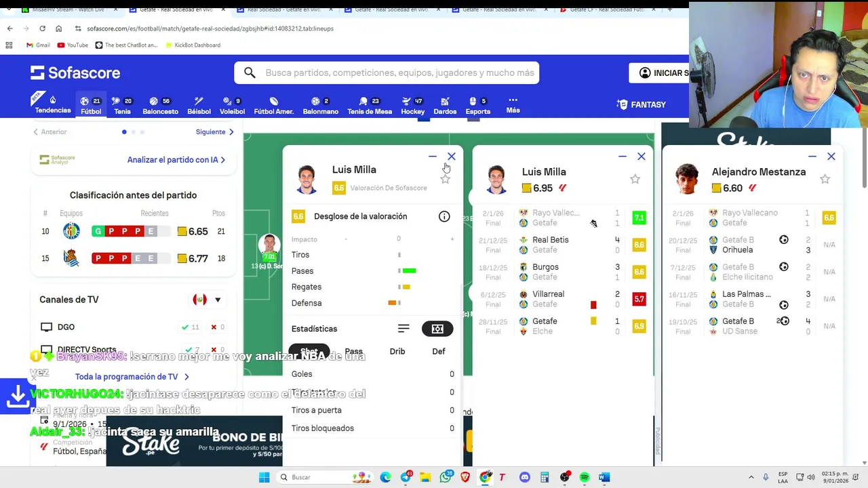Select the Fútbol sport icon
The width and height of the screenshot is (868, 488).
click(x=91, y=105)
